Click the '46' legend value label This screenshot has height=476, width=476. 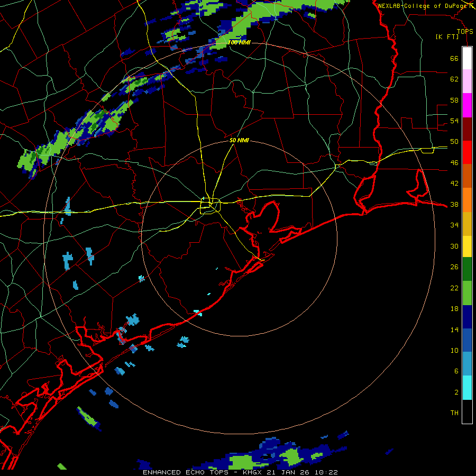point(454,163)
